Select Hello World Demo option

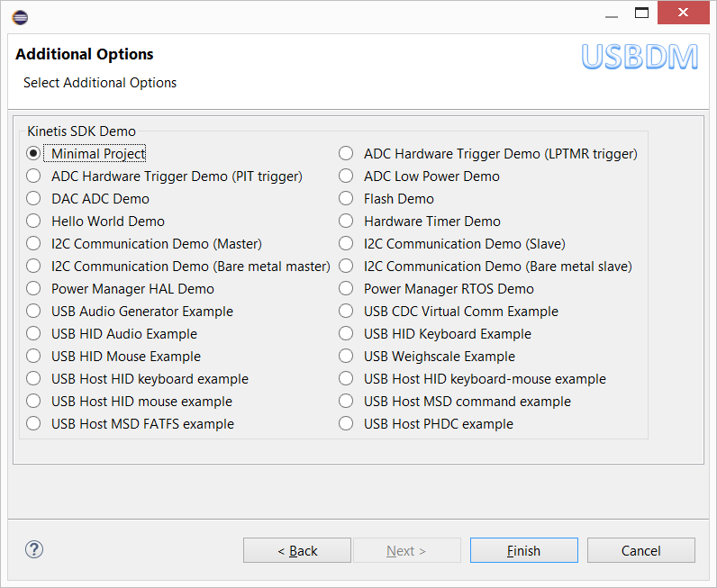click(34, 222)
